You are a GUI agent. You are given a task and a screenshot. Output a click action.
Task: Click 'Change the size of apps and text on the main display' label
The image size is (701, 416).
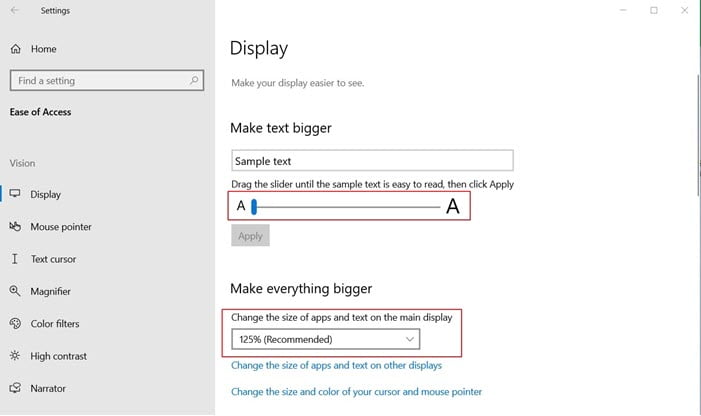click(342, 317)
